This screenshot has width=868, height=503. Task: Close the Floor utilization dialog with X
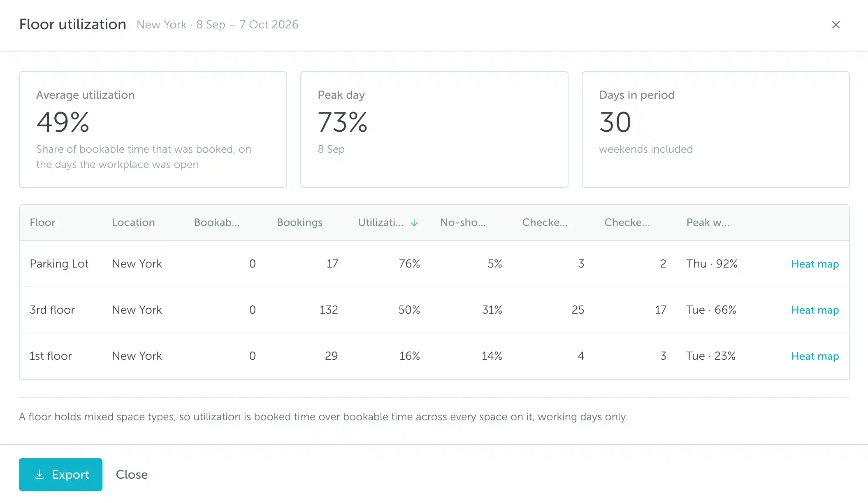pos(836,25)
